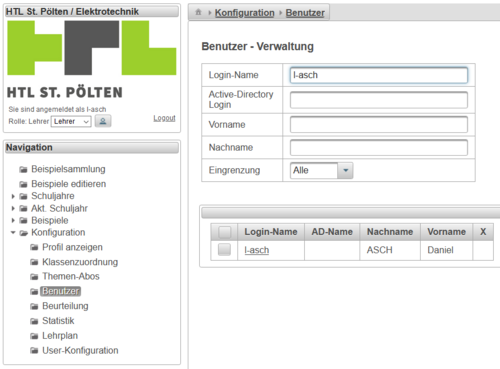Open Beispielsammlung in navigation
Image resolution: width=500 pixels, height=369 pixels.
[68, 169]
